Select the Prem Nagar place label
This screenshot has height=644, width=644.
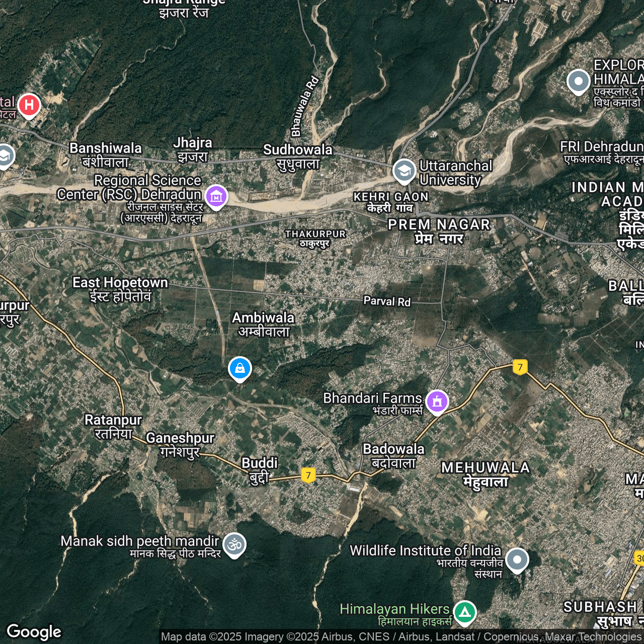pyautogui.click(x=439, y=225)
